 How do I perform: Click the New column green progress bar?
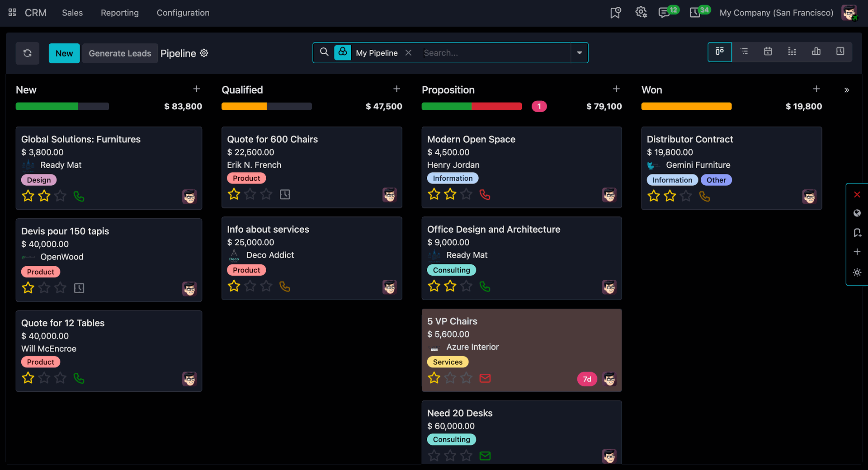tap(47, 106)
